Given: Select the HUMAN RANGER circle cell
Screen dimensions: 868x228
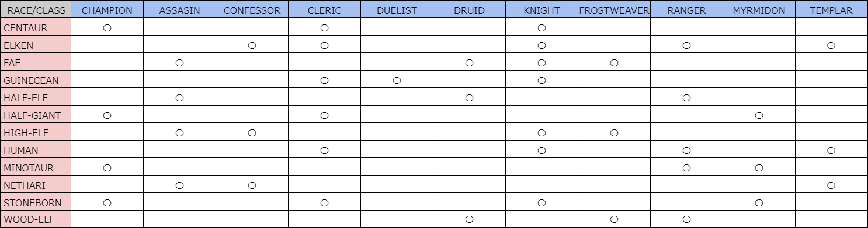Looking at the screenshot, I should (686, 150).
